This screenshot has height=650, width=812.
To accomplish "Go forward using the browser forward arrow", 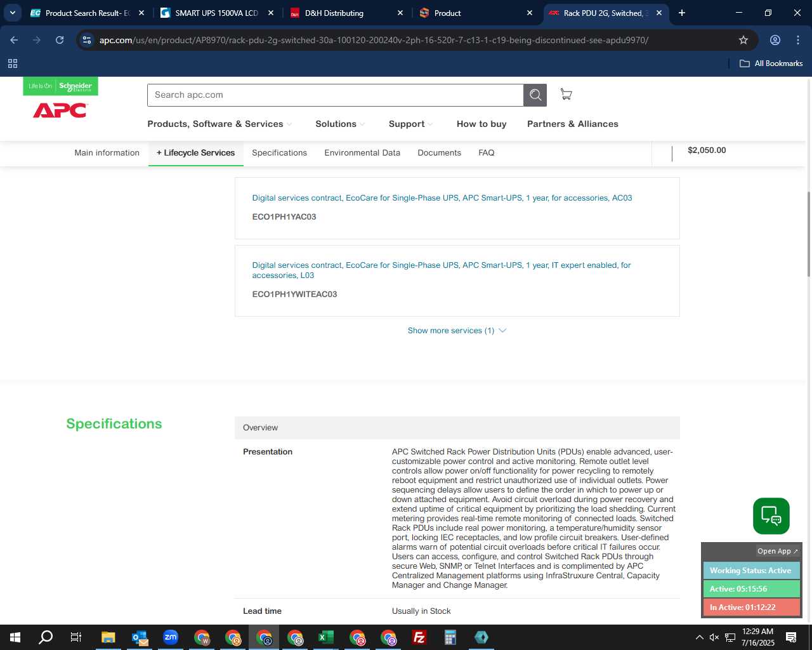I will tap(37, 40).
